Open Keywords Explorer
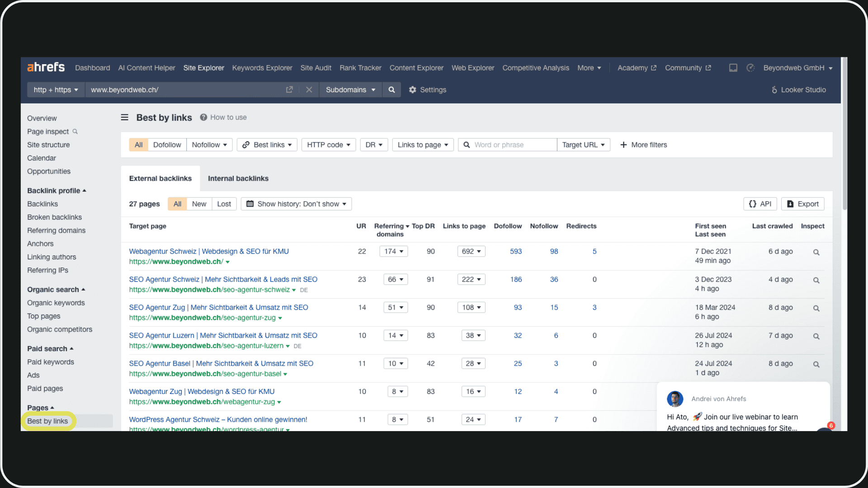The width and height of the screenshot is (868, 488). pos(262,68)
